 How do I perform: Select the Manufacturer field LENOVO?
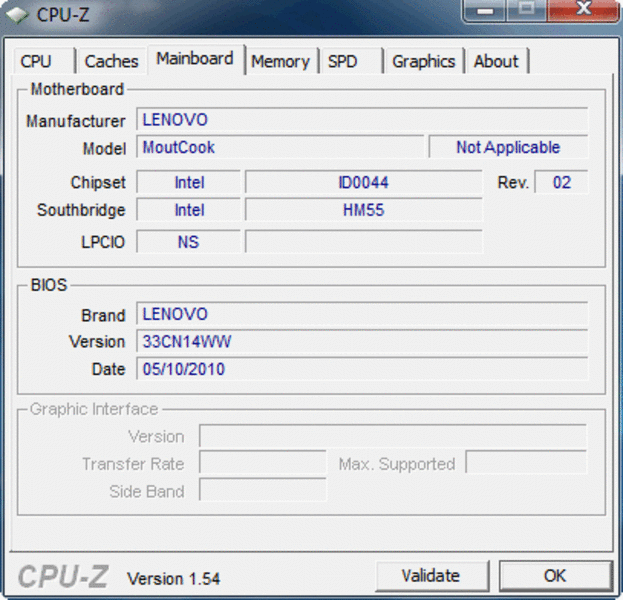coord(362,119)
